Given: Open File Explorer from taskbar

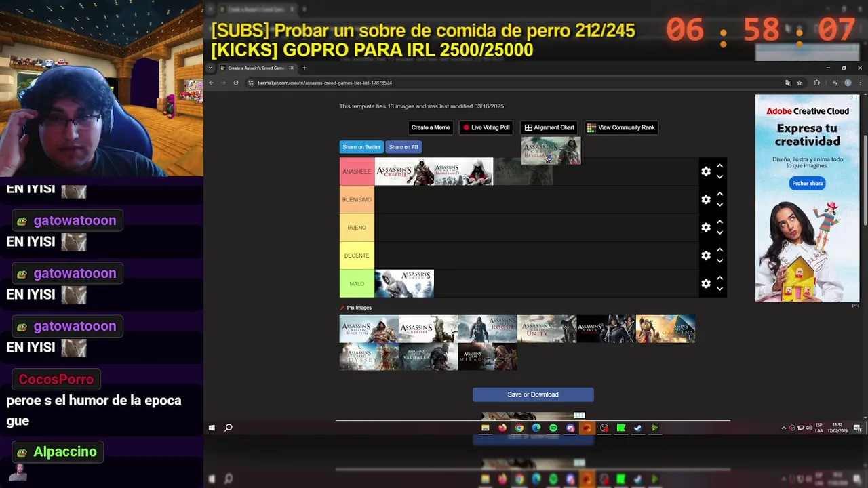Looking at the screenshot, I should [486, 428].
